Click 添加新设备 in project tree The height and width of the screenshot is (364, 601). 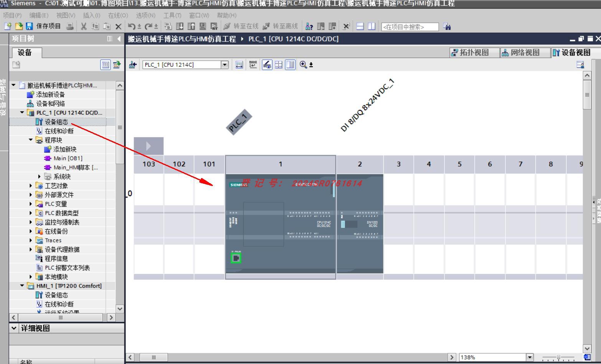[x=50, y=94]
